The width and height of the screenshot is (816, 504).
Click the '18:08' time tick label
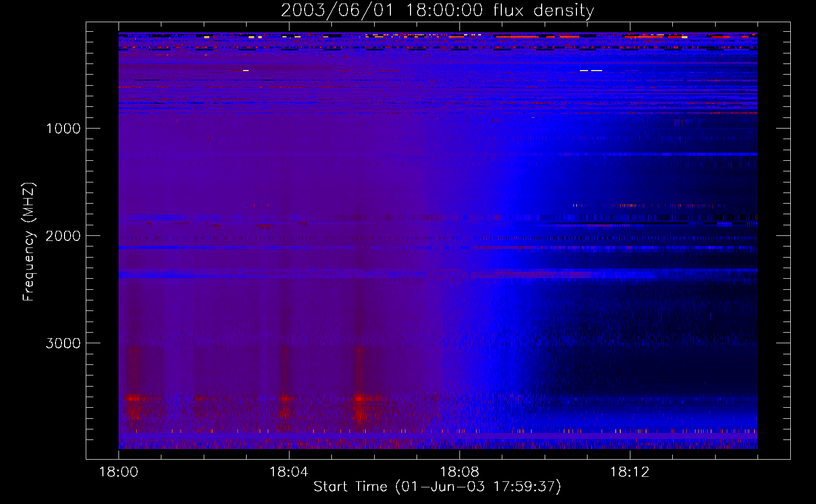point(459,472)
